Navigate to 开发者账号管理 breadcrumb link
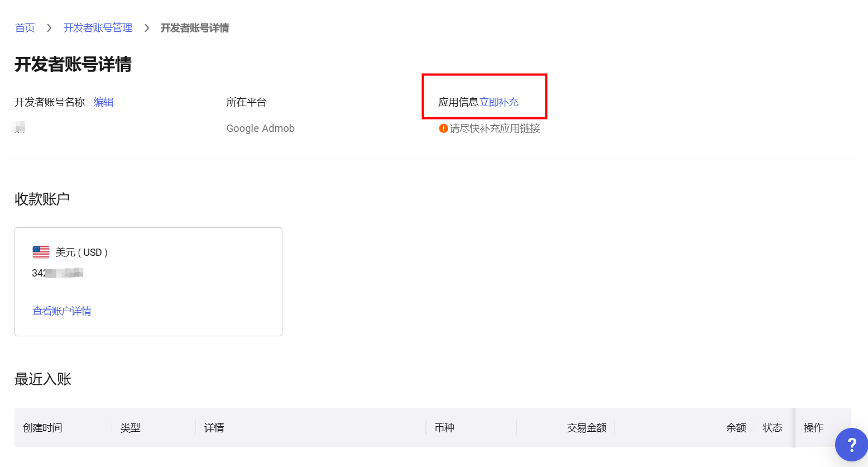 98,28
